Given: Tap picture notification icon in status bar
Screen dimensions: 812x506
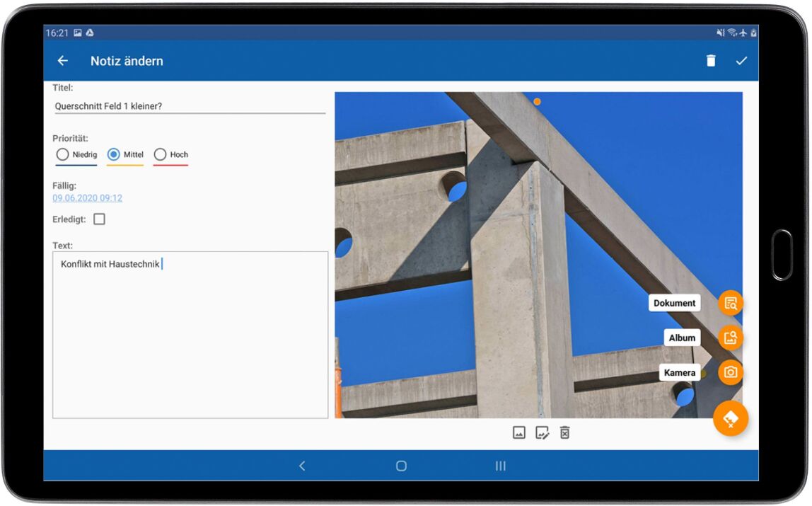Looking at the screenshot, I should (x=78, y=33).
